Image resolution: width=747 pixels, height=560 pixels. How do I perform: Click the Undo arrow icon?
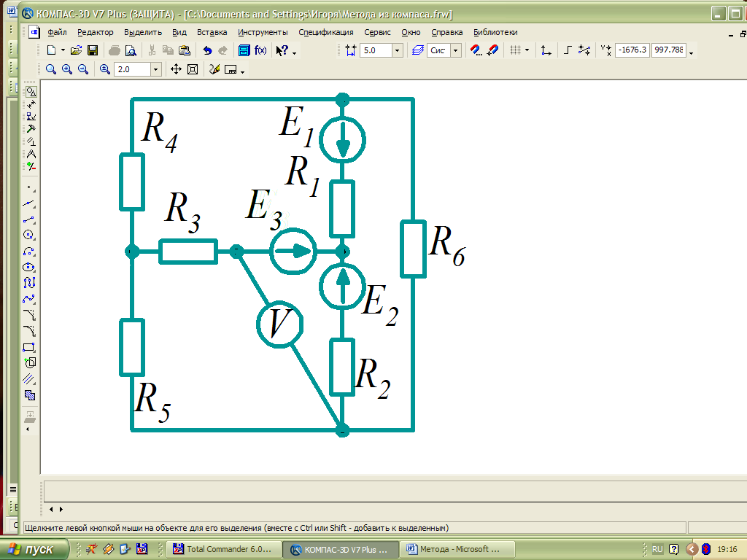point(207,50)
